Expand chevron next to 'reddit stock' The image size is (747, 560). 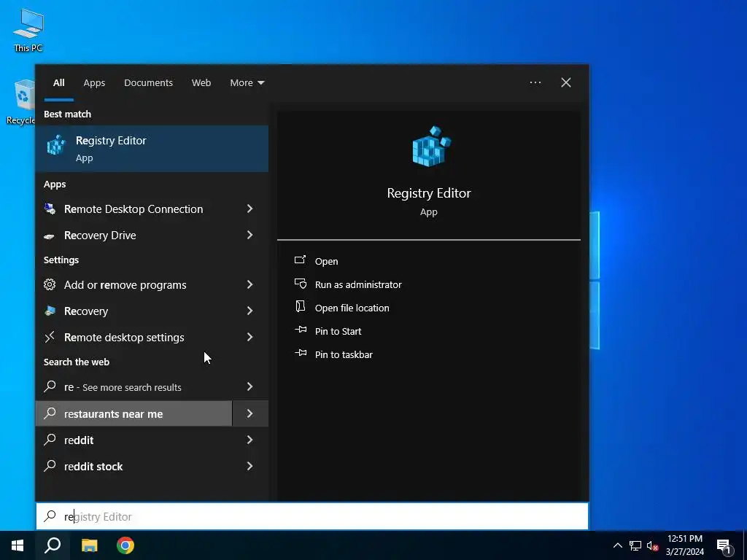(x=249, y=466)
